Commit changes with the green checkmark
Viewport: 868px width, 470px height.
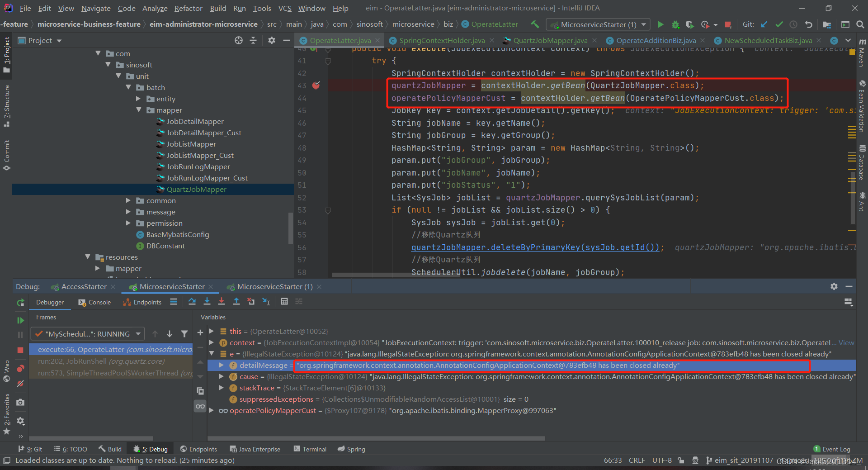click(779, 24)
